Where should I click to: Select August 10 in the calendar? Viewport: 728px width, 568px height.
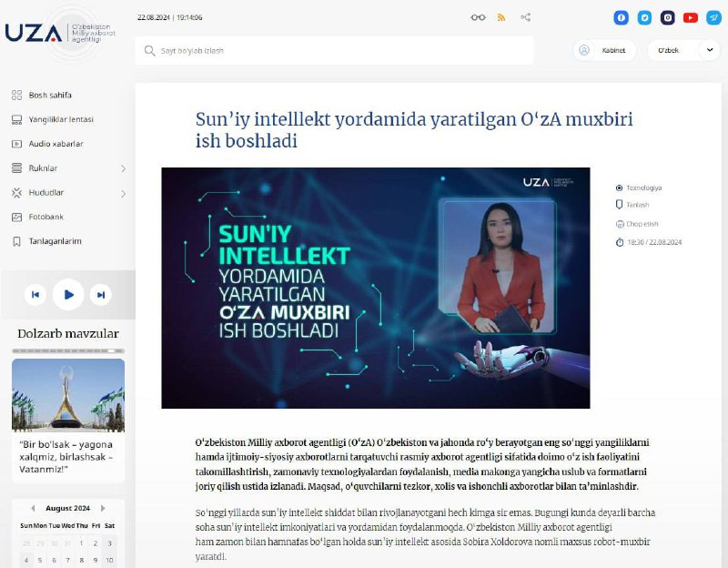pyautogui.click(x=109, y=560)
